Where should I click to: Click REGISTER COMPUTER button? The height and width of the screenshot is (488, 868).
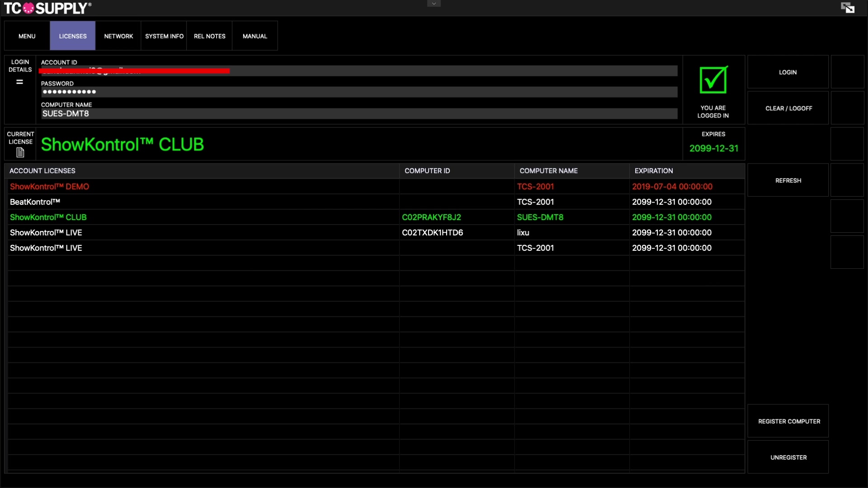coord(788,421)
